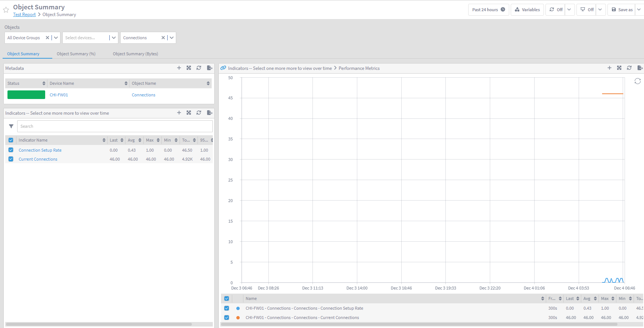Open All Device Groups dropdown arrow
644x328 pixels.
point(56,38)
